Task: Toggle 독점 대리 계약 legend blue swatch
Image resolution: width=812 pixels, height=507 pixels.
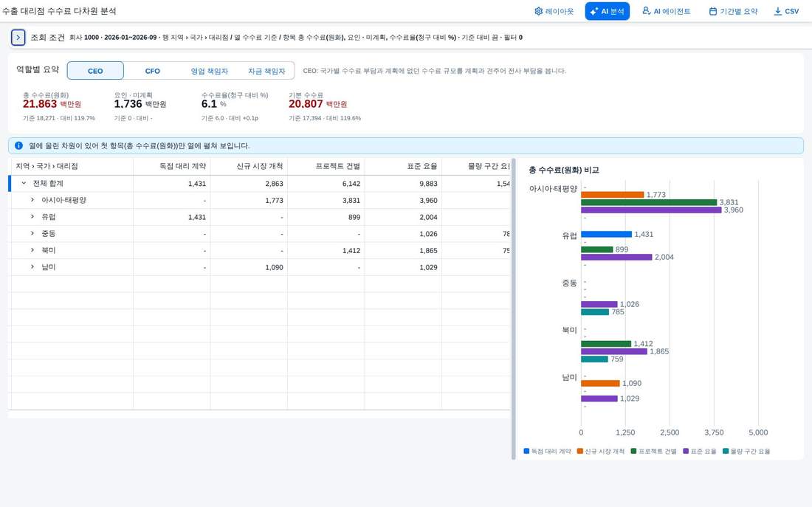Action: (526, 451)
